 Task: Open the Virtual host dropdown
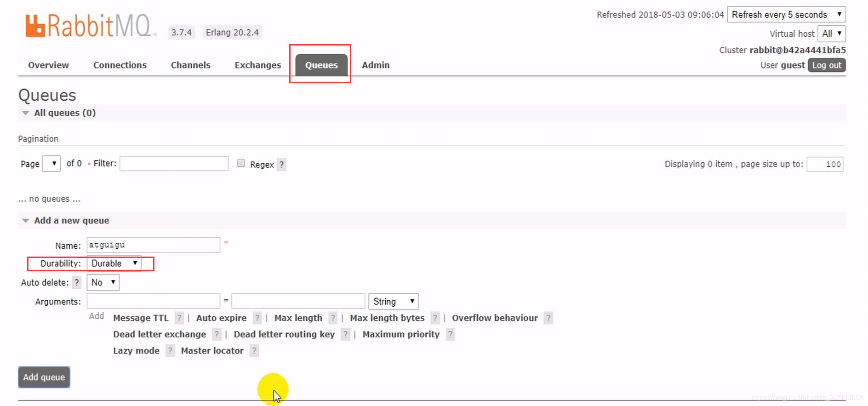tap(831, 34)
